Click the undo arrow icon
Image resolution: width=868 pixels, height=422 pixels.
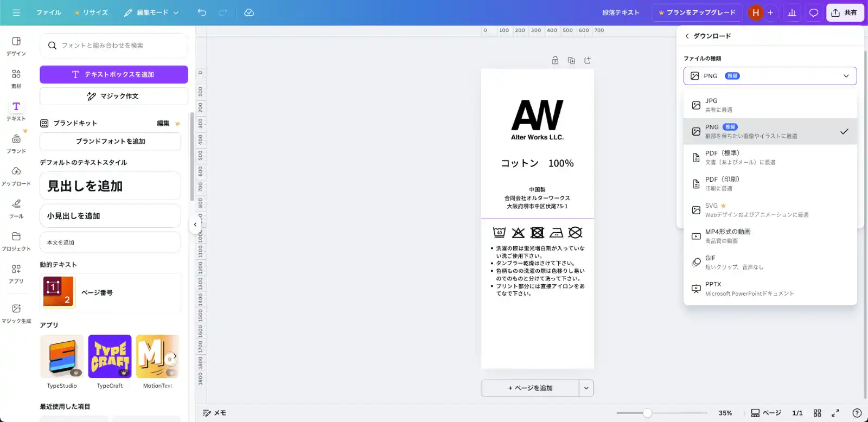[202, 12]
